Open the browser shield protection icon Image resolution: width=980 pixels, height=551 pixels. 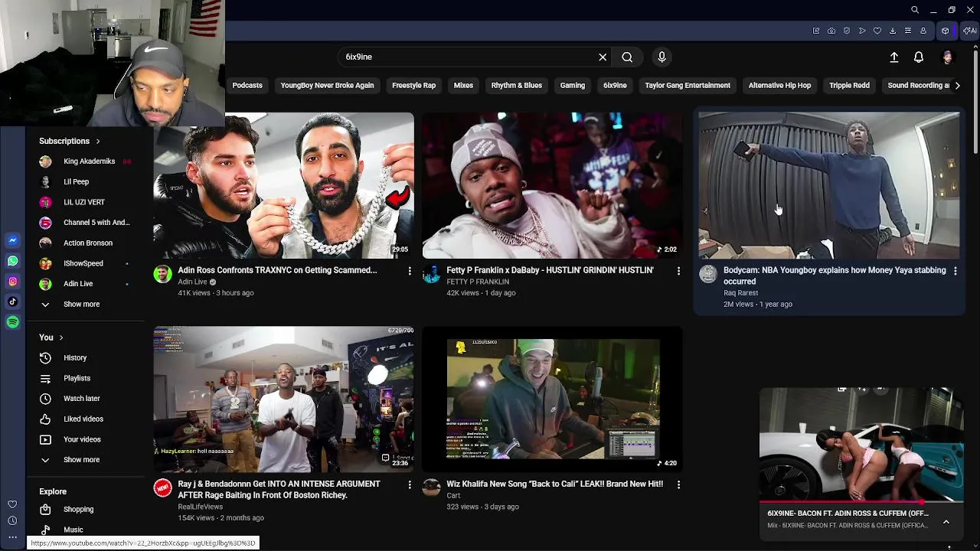click(x=847, y=31)
